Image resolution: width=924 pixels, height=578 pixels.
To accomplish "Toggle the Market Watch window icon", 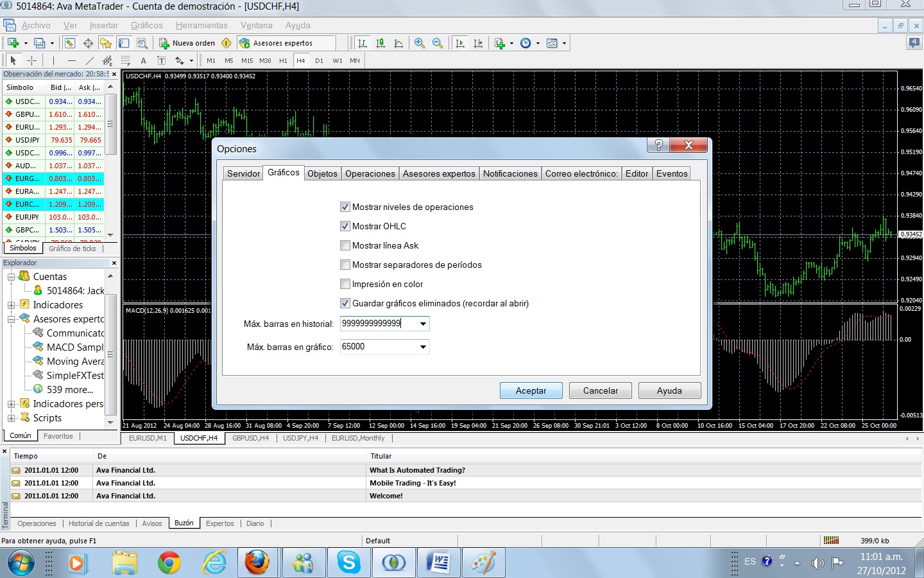I will pos(70,43).
